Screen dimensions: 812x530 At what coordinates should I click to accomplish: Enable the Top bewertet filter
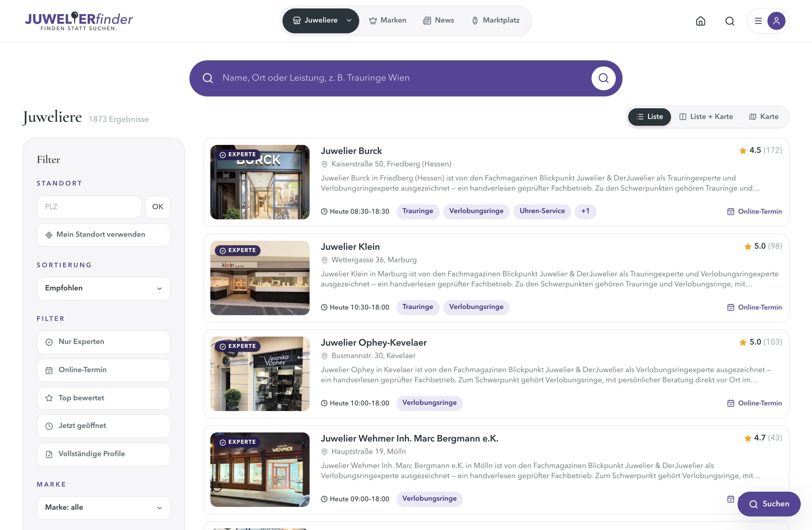(104, 398)
